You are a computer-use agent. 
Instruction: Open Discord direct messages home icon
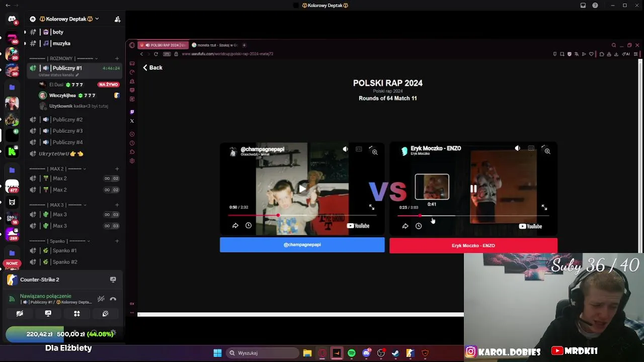(x=12, y=19)
